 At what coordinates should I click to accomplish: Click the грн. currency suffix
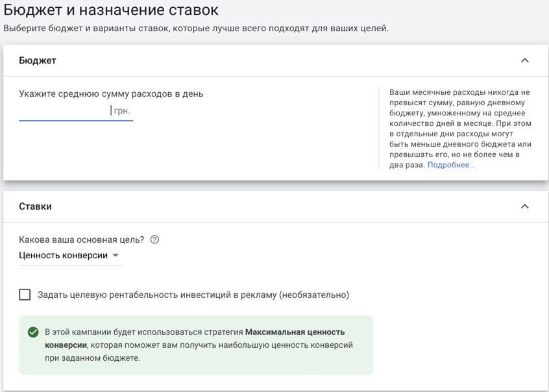click(x=122, y=111)
